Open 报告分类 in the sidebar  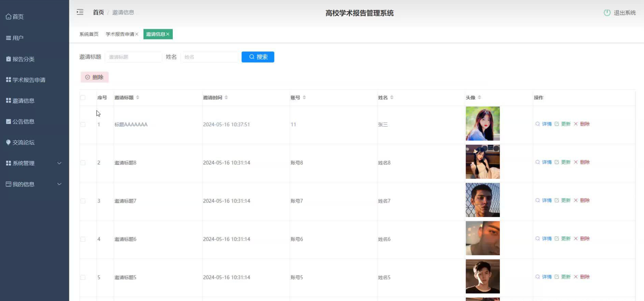[x=20, y=59]
